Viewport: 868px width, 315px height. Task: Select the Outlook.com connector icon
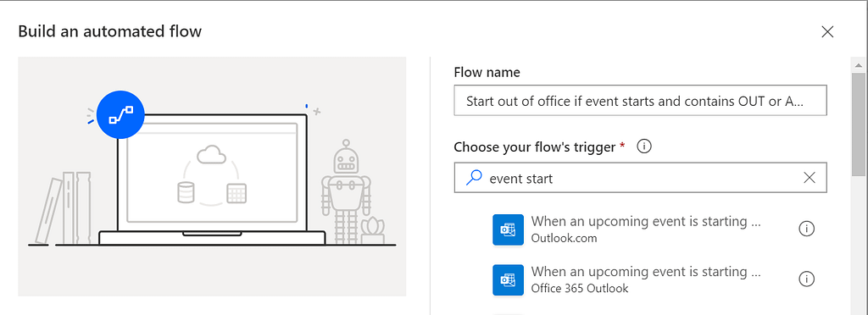pyautogui.click(x=509, y=229)
